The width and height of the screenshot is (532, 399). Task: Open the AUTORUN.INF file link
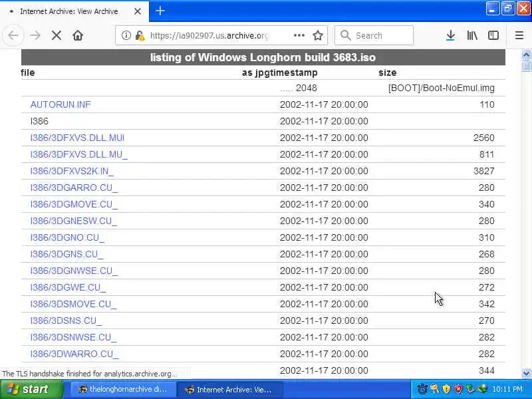(61, 104)
